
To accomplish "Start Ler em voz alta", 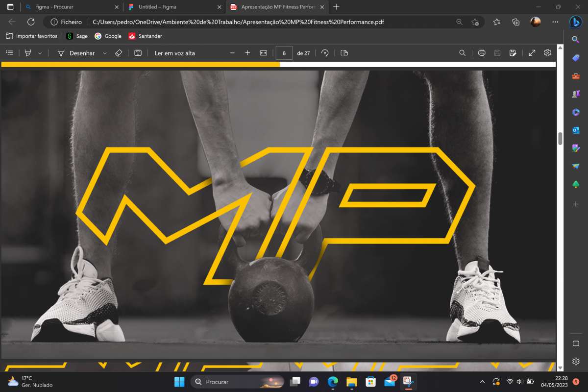I will pyautogui.click(x=175, y=53).
